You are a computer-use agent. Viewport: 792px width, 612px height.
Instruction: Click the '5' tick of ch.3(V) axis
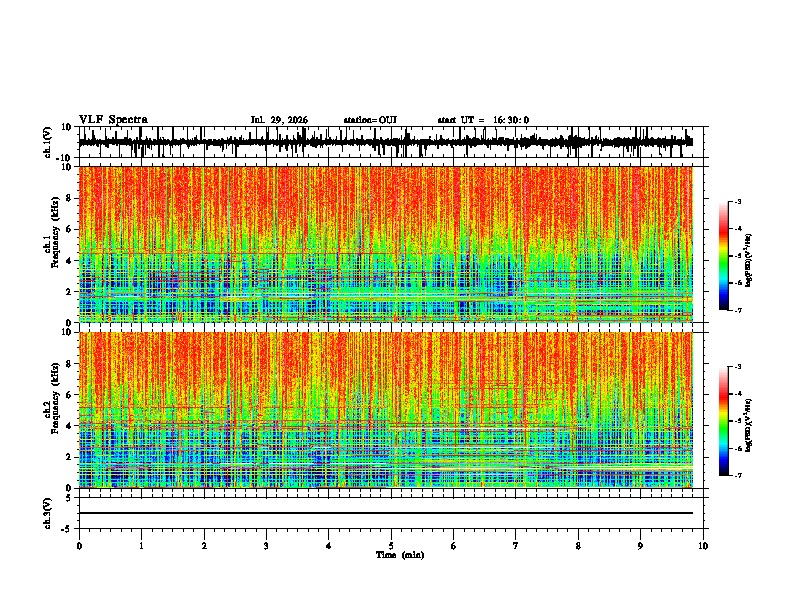pyautogui.click(x=70, y=498)
